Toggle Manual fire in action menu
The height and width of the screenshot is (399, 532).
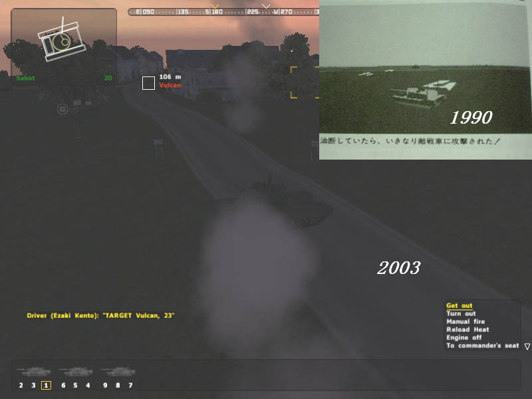tap(465, 322)
